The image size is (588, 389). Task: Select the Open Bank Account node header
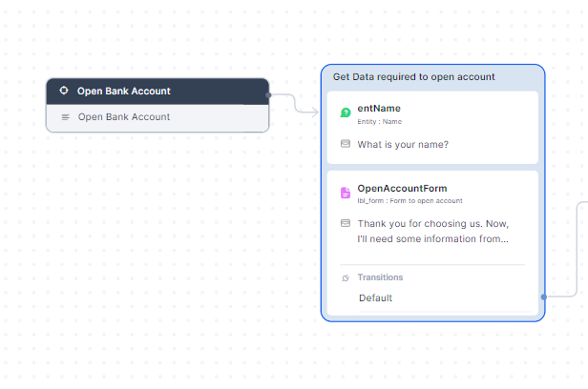point(157,92)
